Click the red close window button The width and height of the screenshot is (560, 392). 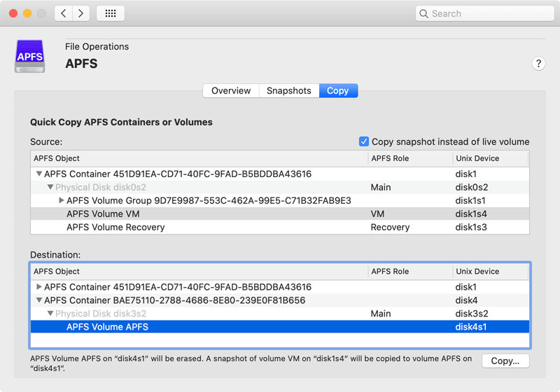[x=13, y=13]
